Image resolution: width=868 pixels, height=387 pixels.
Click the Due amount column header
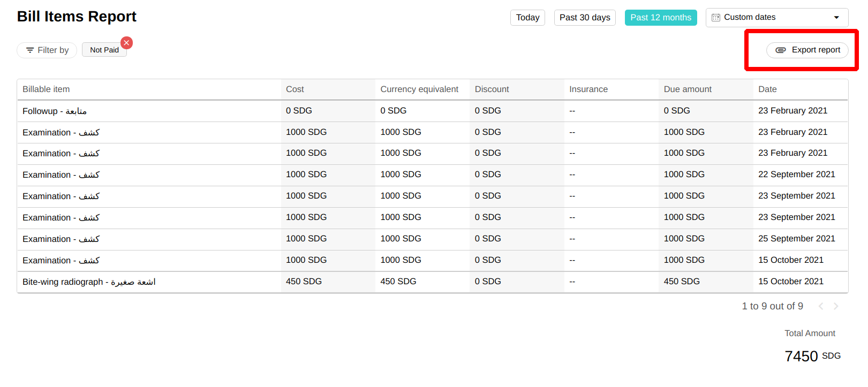[x=688, y=89]
